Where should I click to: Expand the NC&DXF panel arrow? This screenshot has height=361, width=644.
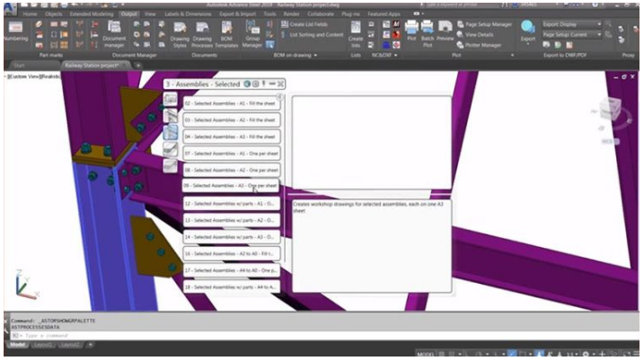(x=395, y=55)
